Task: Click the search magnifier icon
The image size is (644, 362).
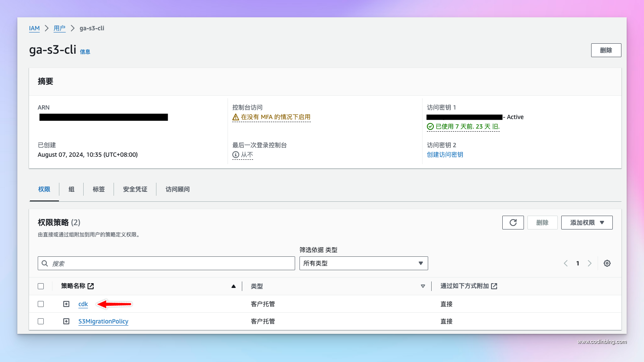Action: click(45, 263)
